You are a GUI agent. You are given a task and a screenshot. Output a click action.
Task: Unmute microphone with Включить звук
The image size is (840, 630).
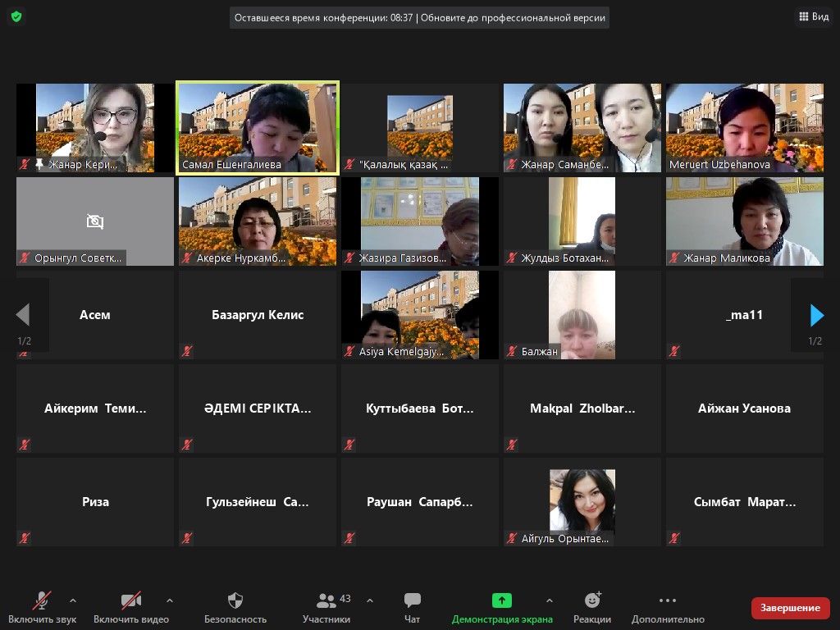click(41, 600)
